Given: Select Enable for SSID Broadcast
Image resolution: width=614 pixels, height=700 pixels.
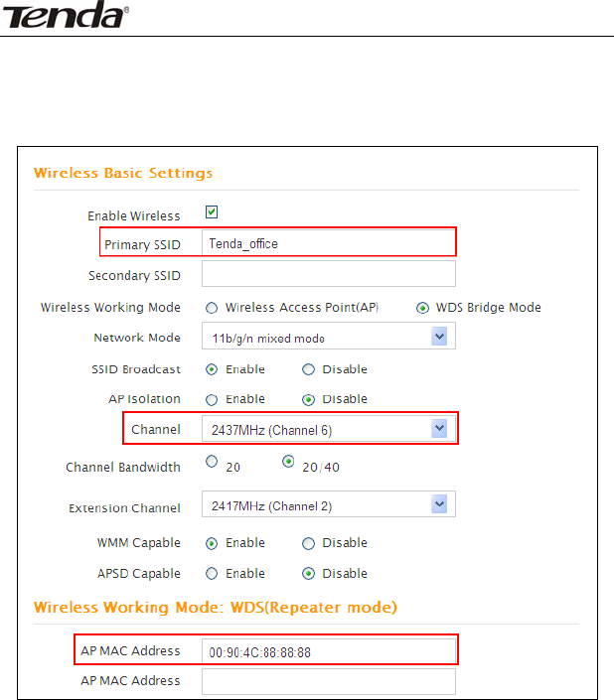Looking at the screenshot, I should [x=212, y=369].
